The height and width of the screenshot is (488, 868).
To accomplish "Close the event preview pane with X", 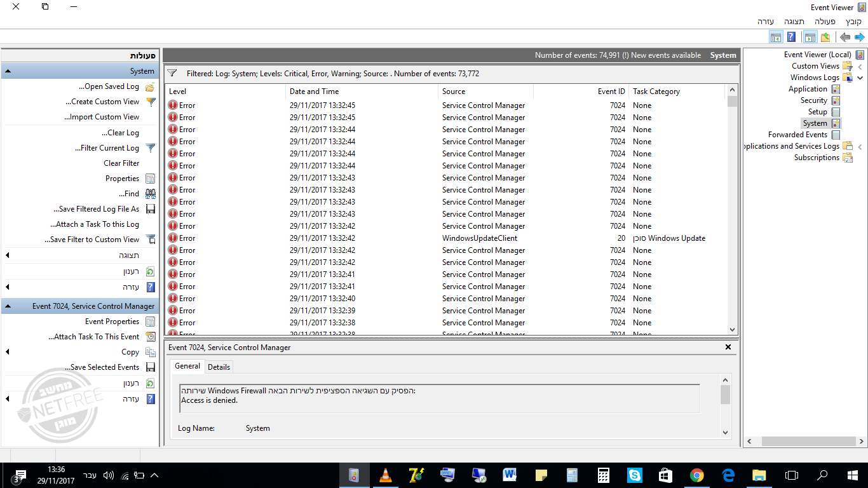I will [729, 348].
